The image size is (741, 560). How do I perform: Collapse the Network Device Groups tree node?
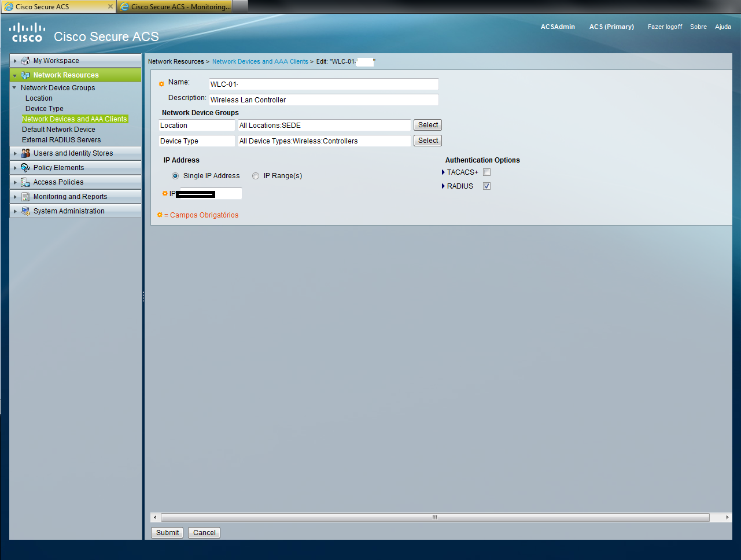pos(14,88)
